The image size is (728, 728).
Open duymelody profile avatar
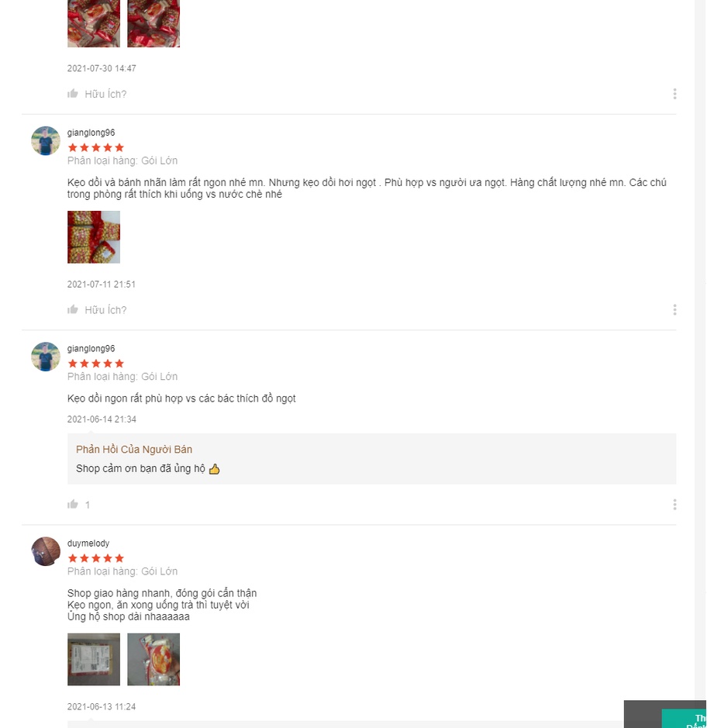(x=46, y=551)
